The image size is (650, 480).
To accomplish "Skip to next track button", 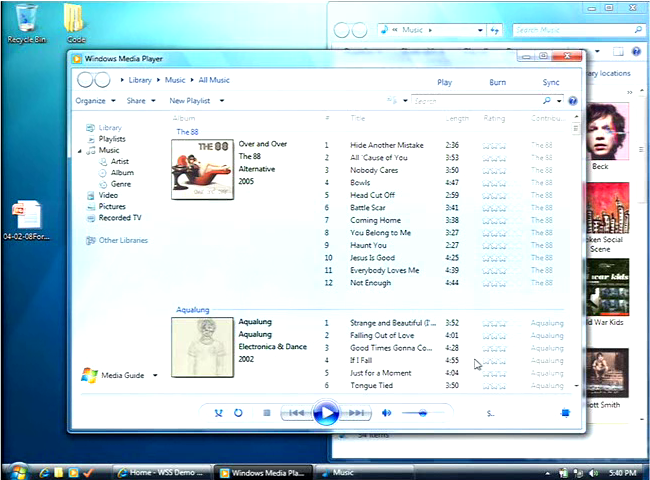I will point(356,413).
